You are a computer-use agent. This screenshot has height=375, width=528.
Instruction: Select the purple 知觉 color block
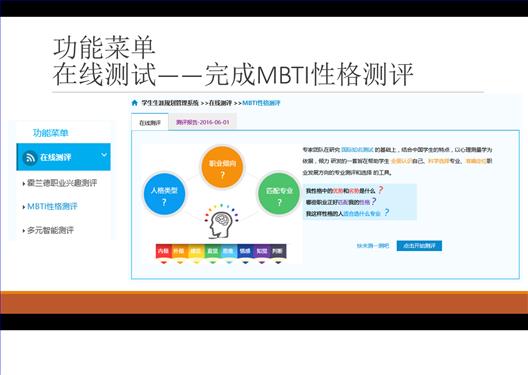coord(262,251)
